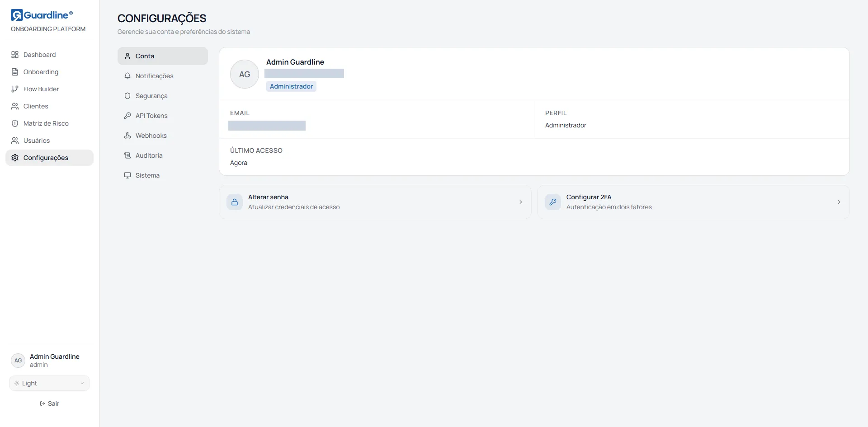Screen dimensions: 868x427
Task: Click the Conta person icon
Action: point(127,56)
